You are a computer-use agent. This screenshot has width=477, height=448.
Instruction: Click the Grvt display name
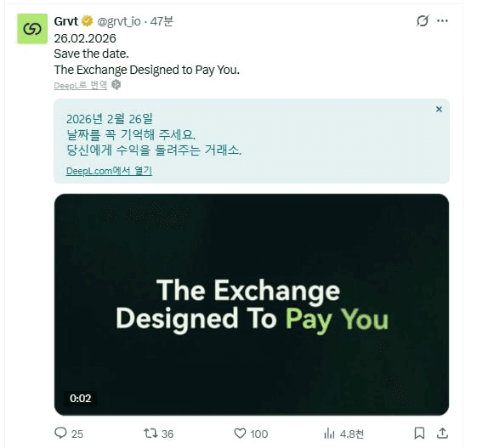pyautogui.click(x=66, y=21)
